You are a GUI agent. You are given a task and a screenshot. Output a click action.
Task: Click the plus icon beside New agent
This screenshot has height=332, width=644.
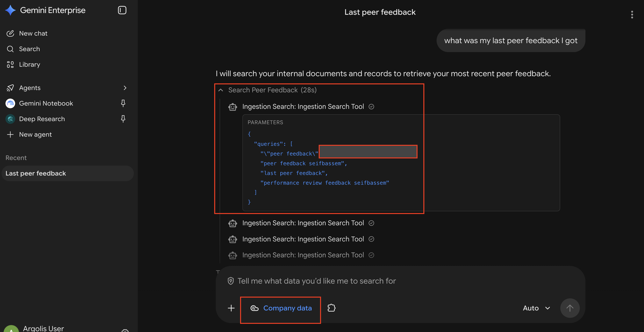[x=10, y=134]
